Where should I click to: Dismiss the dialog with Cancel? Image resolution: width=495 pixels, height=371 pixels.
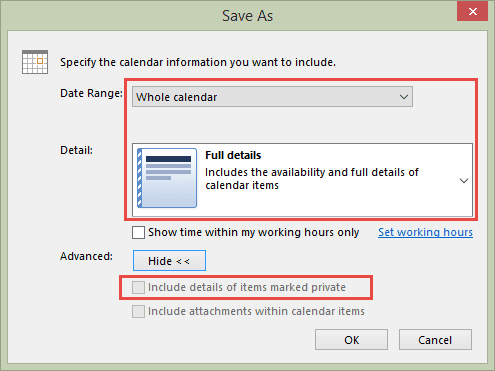coord(435,340)
